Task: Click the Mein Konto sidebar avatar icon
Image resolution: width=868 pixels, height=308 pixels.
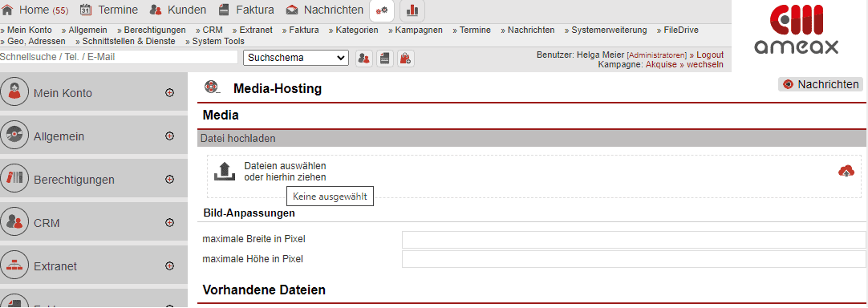Action: tap(14, 92)
